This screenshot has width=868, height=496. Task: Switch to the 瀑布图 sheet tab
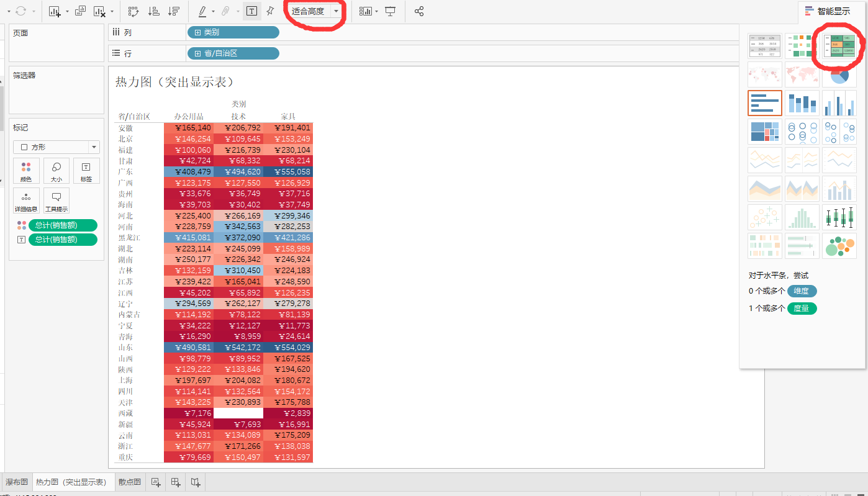(x=16, y=482)
